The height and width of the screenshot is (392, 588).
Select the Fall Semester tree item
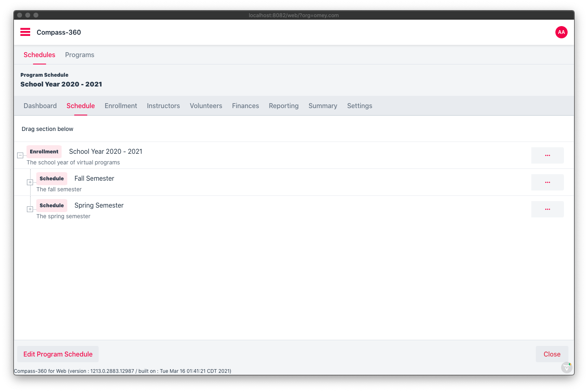[x=94, y=179]
